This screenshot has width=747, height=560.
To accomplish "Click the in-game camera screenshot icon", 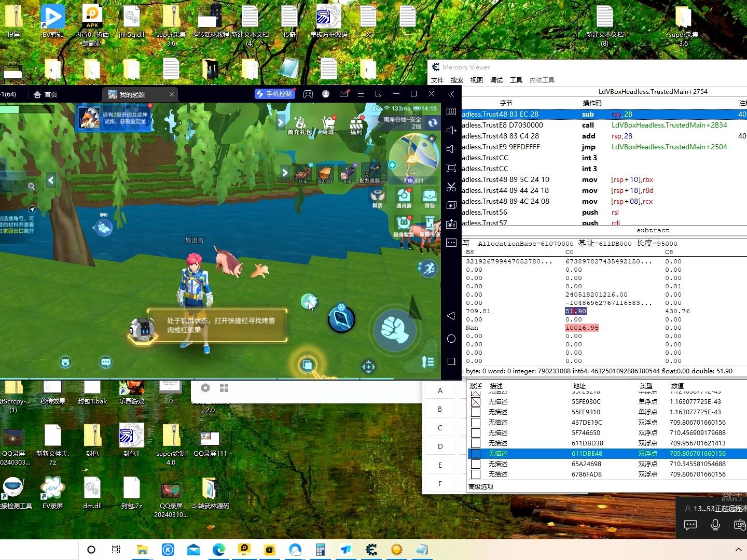I will [377, 108].
